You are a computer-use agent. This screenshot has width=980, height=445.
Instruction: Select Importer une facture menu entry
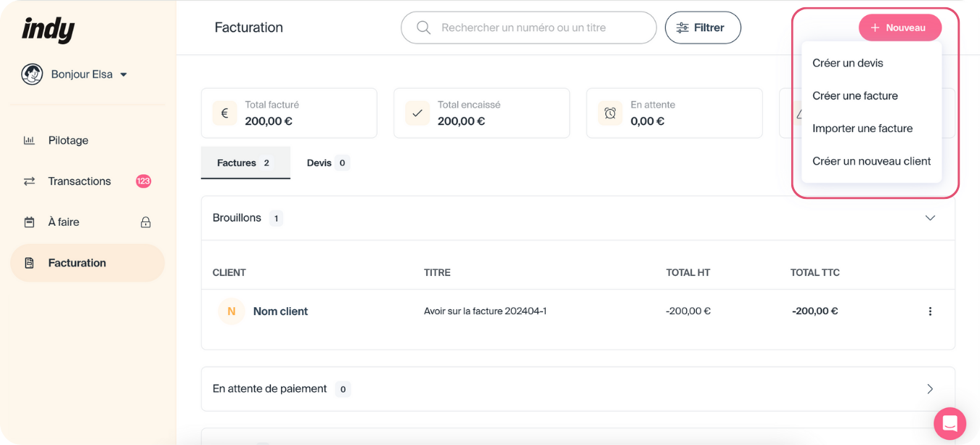point(862,128)
